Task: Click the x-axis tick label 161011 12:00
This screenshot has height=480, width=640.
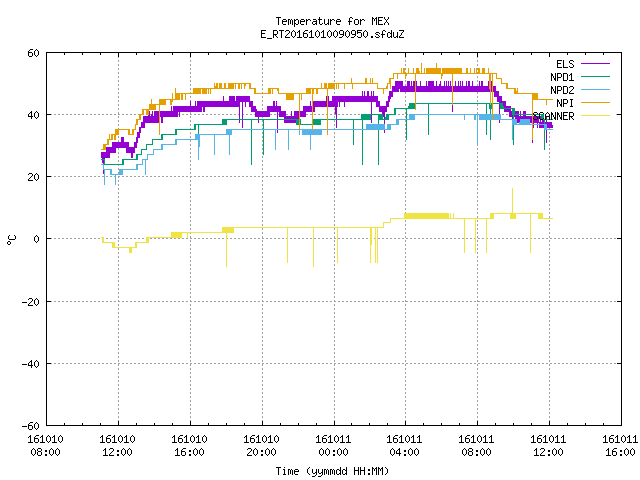Action: coord(548,446)
